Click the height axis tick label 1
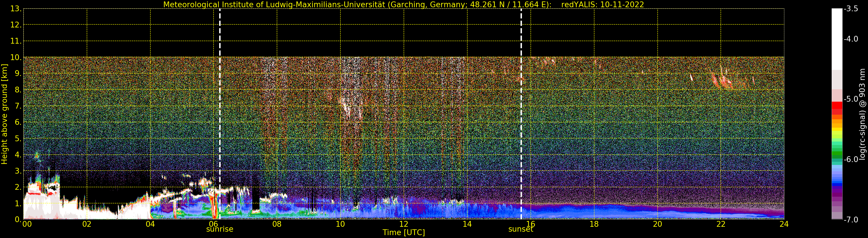The height and width of the screenshot is (238, 868). pyautogui.click(x=18, y=203)
